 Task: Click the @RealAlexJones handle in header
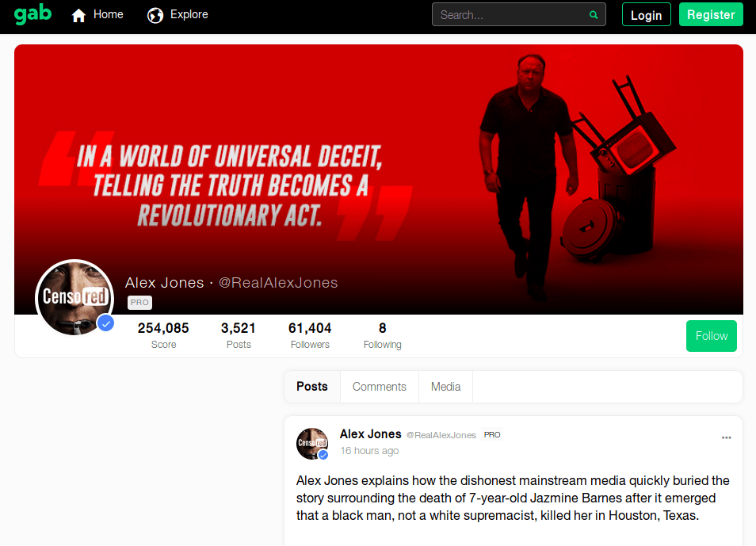278,283
